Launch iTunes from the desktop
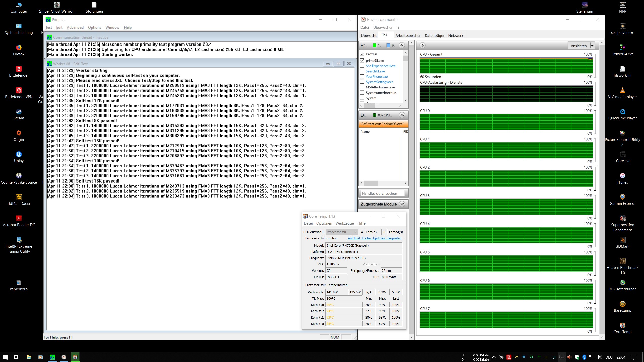Viewport: 644px width, 362px height. [x=622, y=178]
